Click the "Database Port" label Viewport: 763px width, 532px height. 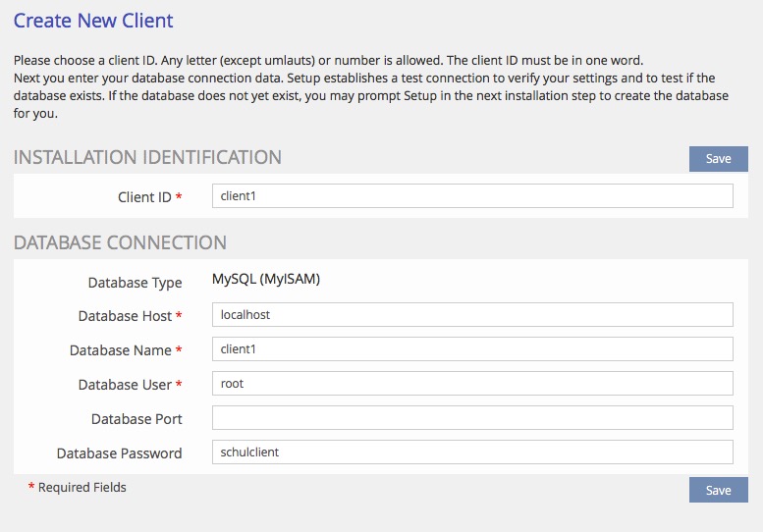(x=136, y=419)
